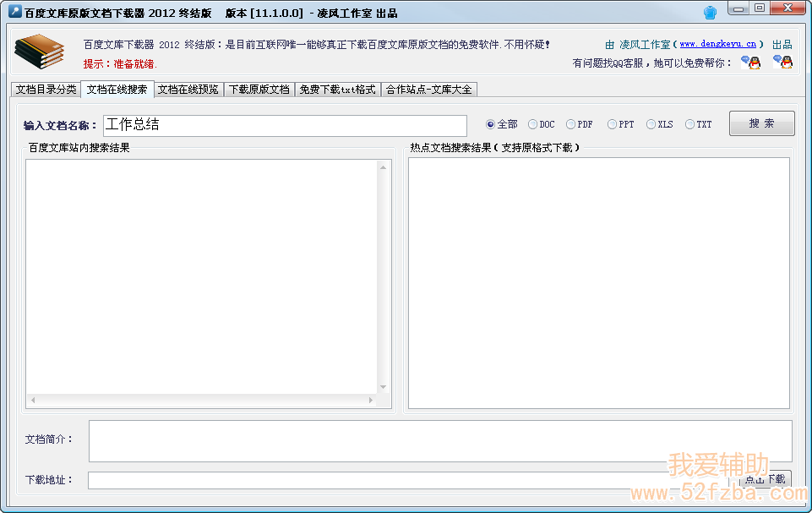Click the document name input containing 工作总结
Screen dimensions: 812x513
pos(285,125)
